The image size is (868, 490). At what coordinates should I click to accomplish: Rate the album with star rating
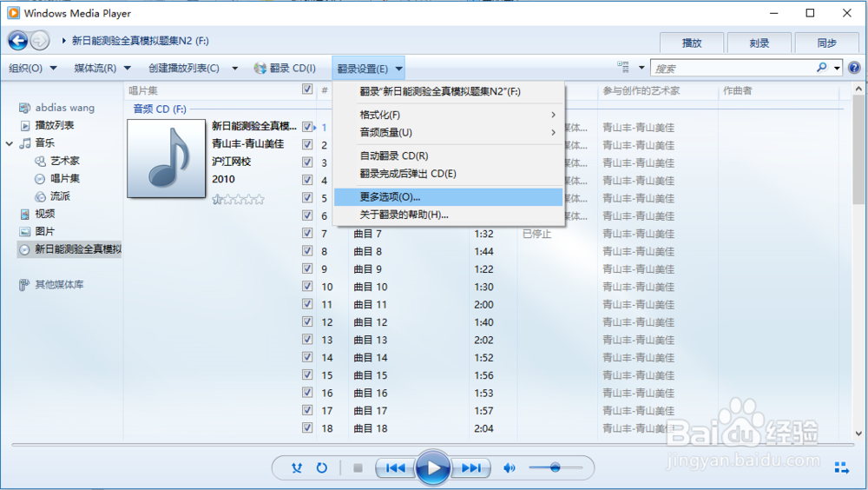point(238,199)
